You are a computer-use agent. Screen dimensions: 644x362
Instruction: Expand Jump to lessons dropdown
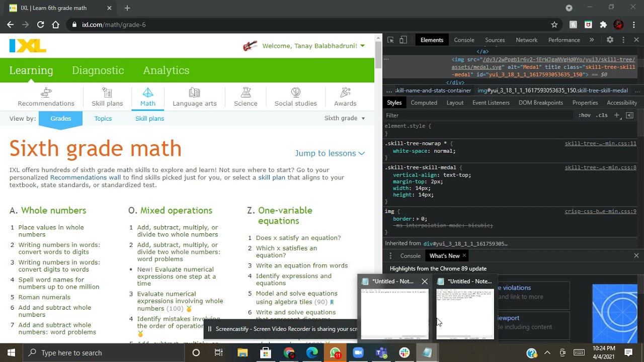330,153
